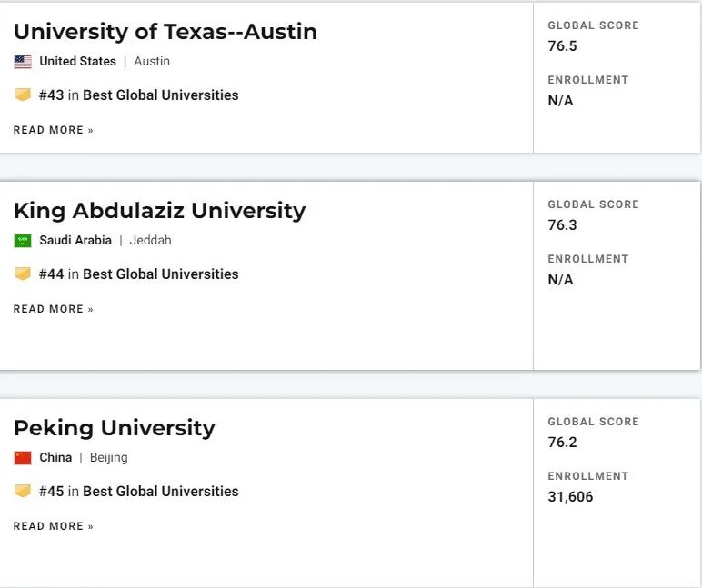
Task: Select the #43 in Best Global Universities link
Action: [x=139, y=95]
